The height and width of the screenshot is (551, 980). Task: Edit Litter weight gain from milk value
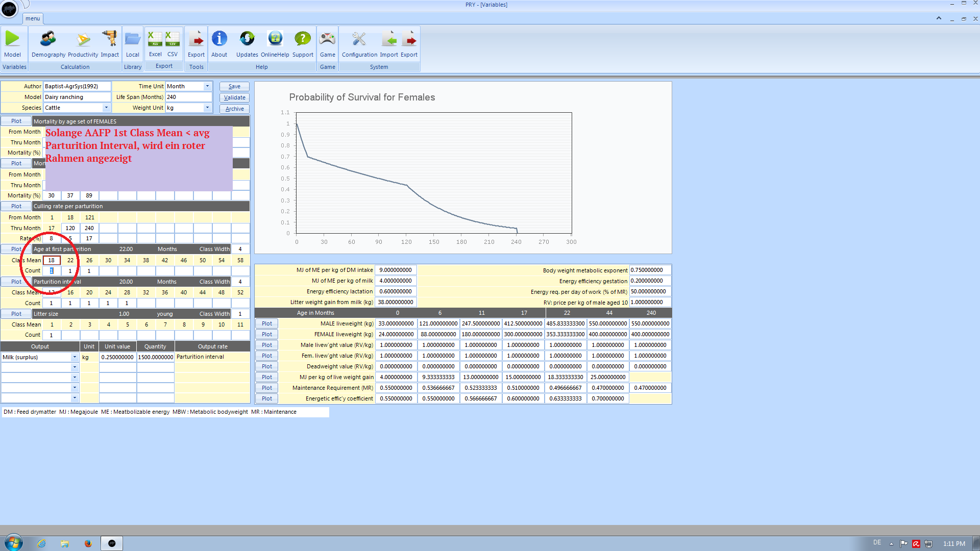point(396,302)
